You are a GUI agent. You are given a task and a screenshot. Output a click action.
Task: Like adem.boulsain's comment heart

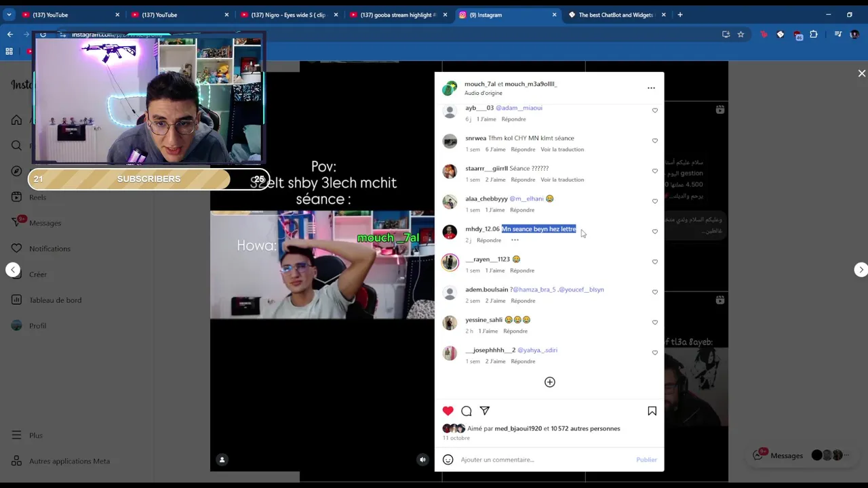tap(654, 292)
